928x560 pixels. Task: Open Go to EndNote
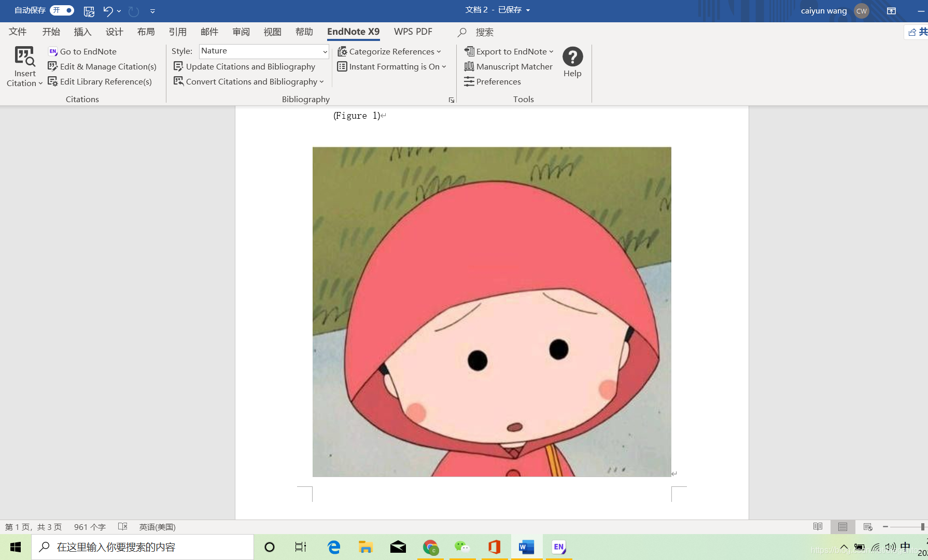click(x=82, y=51)
